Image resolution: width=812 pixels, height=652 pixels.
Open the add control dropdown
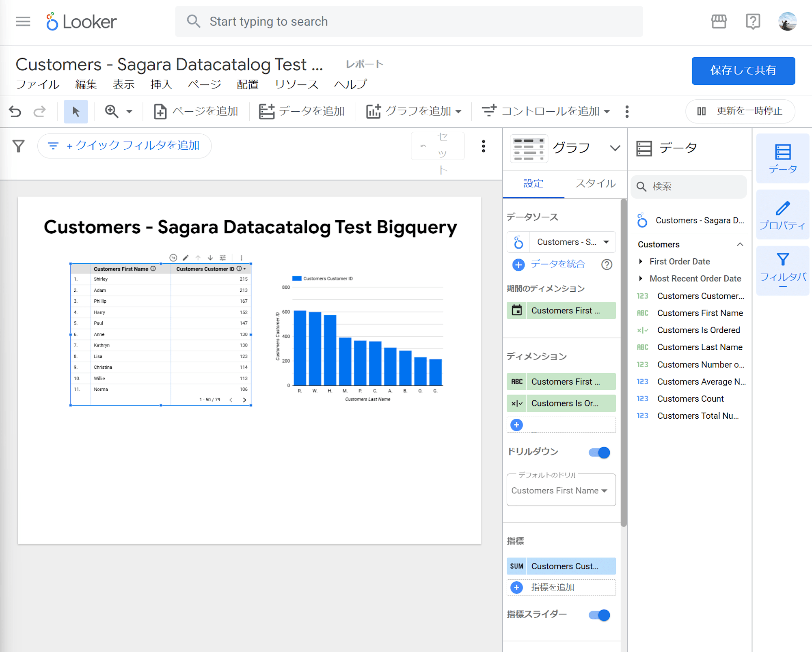click(545, 111)
